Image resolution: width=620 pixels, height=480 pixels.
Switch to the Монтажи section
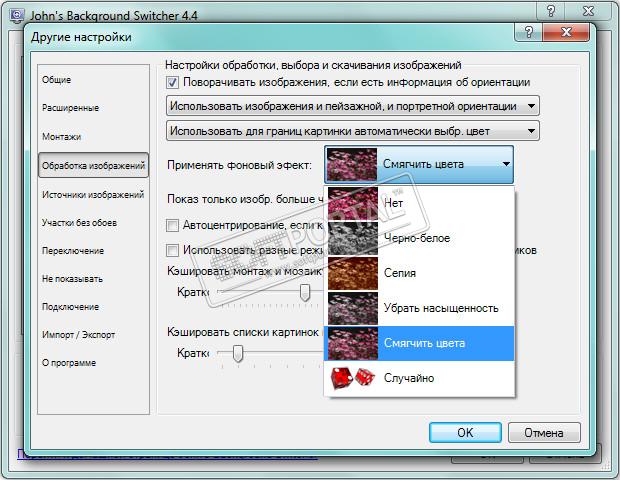62,136
